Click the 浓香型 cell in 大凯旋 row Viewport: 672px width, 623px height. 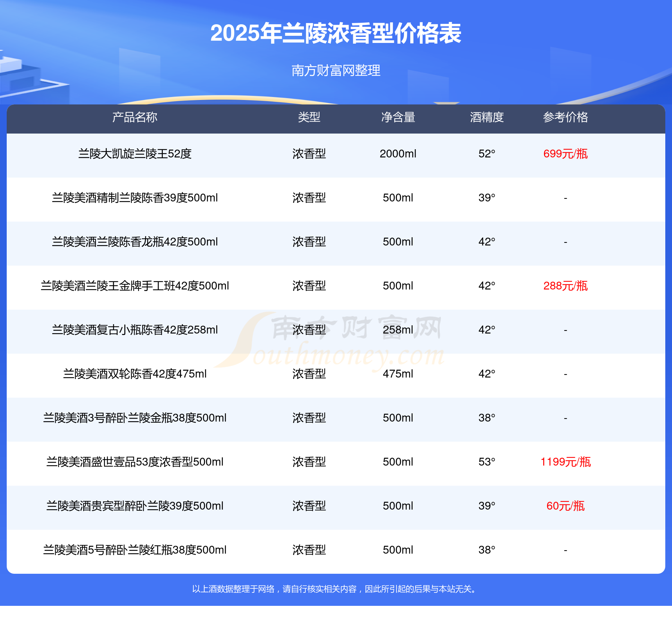[309, 154]
